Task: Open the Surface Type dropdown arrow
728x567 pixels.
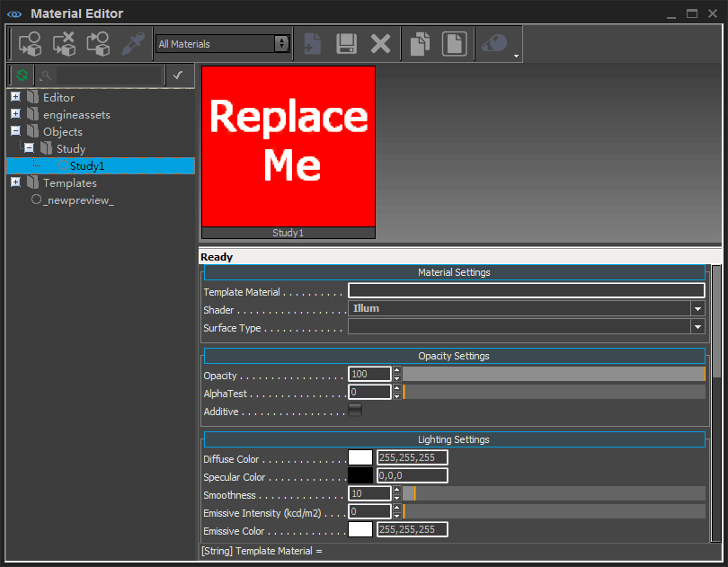Action: [697, 328]
